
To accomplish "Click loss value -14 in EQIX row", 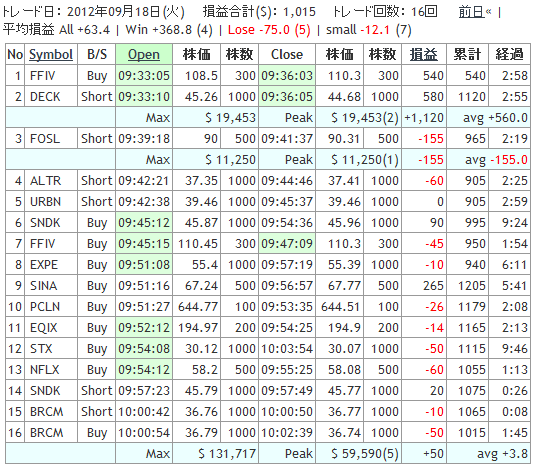I will click(x=424, y=328).
